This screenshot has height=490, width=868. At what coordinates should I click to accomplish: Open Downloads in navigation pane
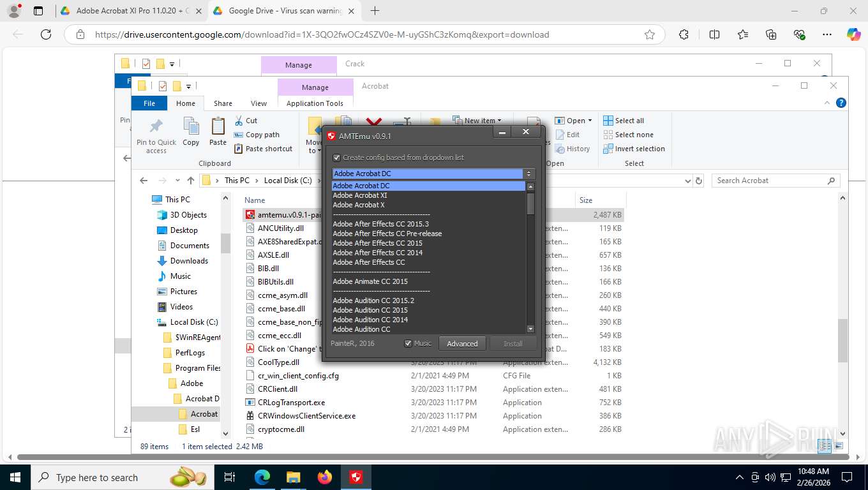click(x=189, y=261)
